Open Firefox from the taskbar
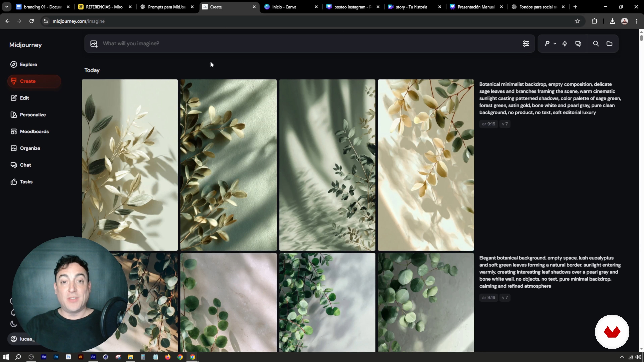The width and height of the screenshot is (644, 362). [x=168, y=357]
